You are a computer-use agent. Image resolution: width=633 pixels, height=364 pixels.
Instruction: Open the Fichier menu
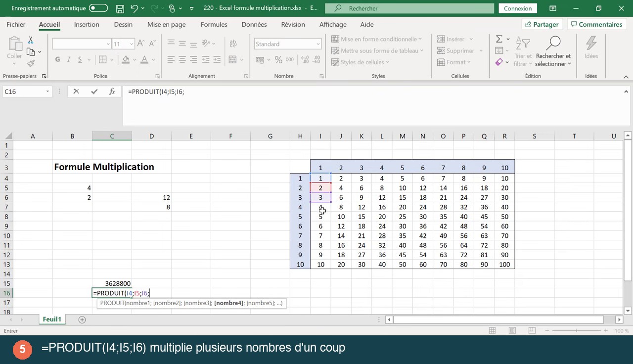coord(16,24)
